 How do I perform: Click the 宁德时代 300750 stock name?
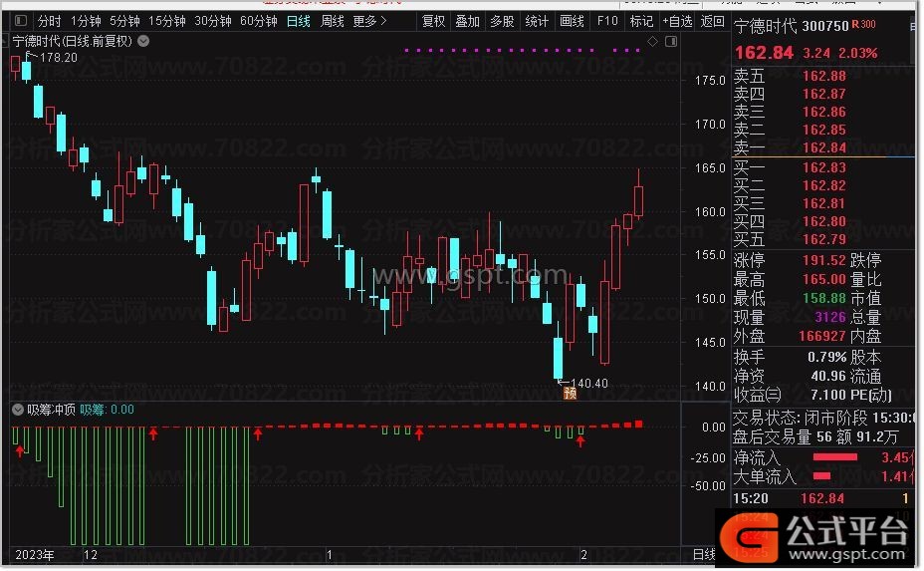792,25
